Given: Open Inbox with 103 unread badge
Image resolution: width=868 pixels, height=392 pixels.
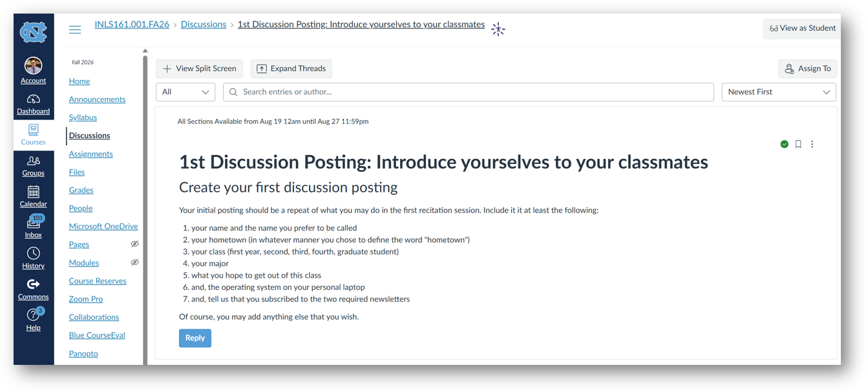Looking at the screenshot, I should (x=33, y=227).
